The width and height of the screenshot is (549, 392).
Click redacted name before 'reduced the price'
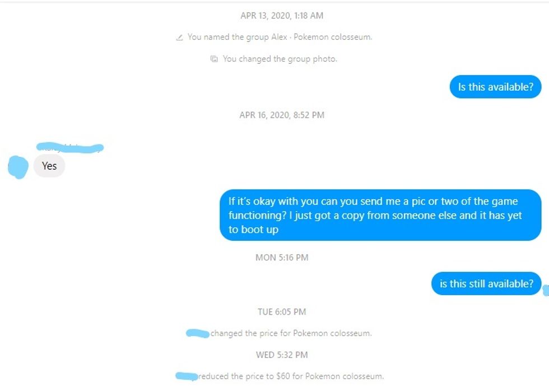pyautogui.click(x=187, y=376)
